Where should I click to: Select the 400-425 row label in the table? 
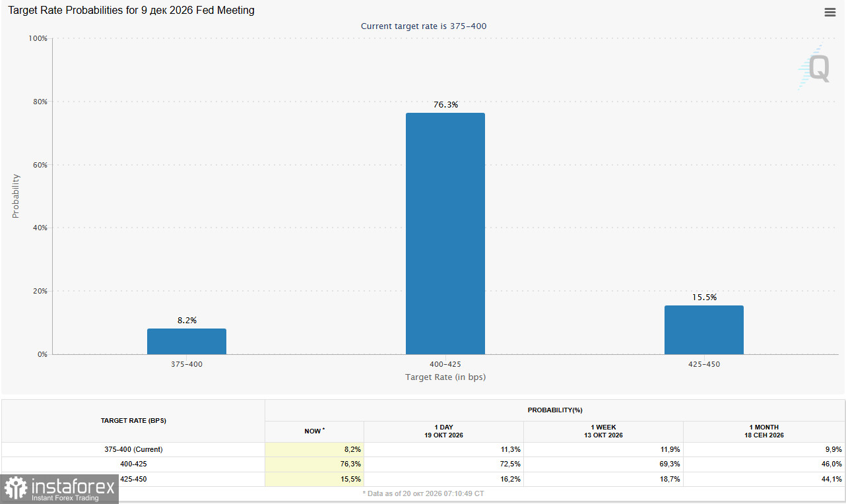click(133, 464)
